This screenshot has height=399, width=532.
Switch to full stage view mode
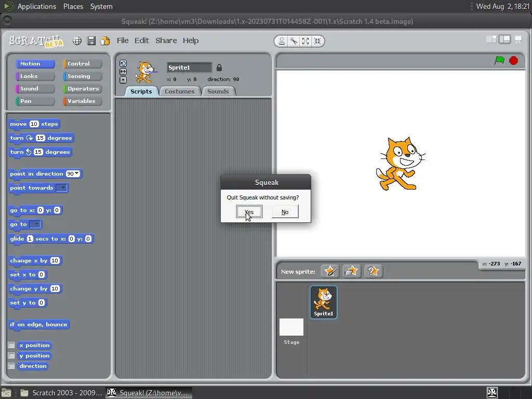click(504, 39)
